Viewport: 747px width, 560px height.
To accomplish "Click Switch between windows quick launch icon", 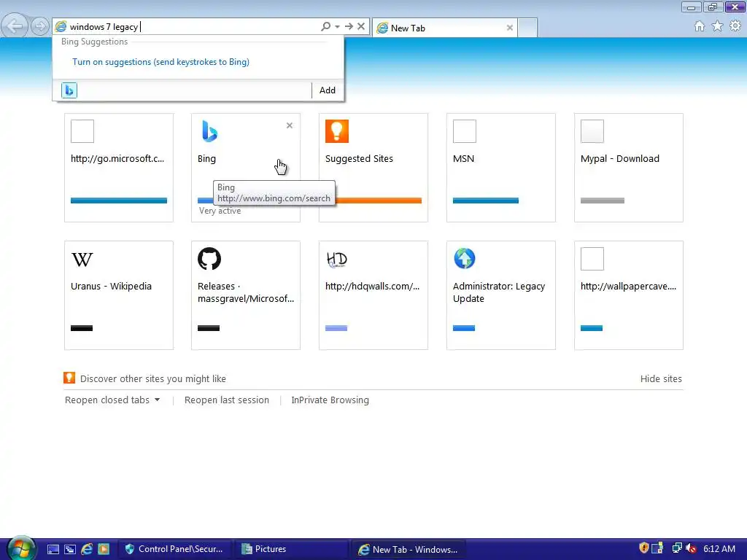I will pyautogui.click(x=69, y=549).
